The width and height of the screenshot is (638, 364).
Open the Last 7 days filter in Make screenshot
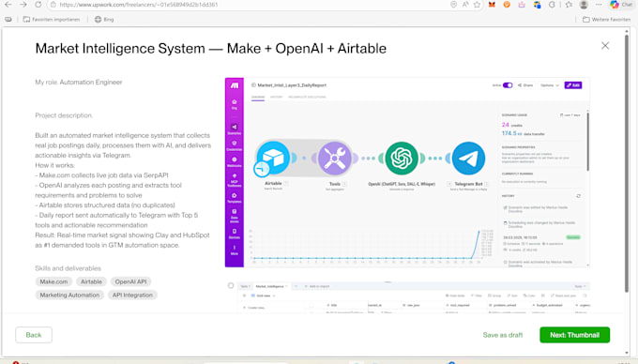[570, 115]
